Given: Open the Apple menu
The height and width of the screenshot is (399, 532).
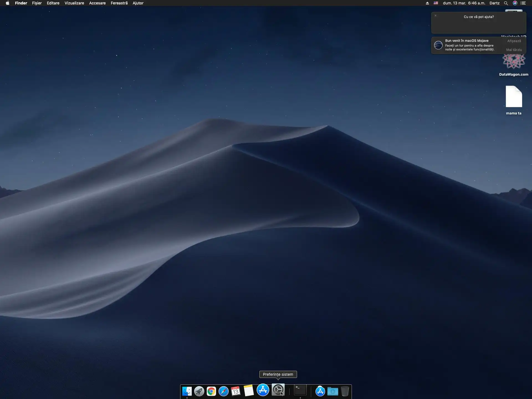Looking at the screenshot, I should 7,3.
